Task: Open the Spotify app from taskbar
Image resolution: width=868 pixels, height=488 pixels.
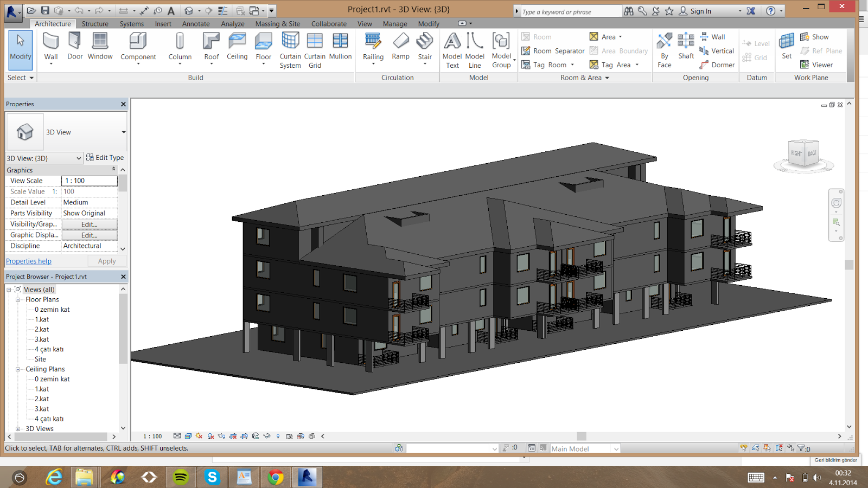Action: pyautogui.click(x=181, y=477)
